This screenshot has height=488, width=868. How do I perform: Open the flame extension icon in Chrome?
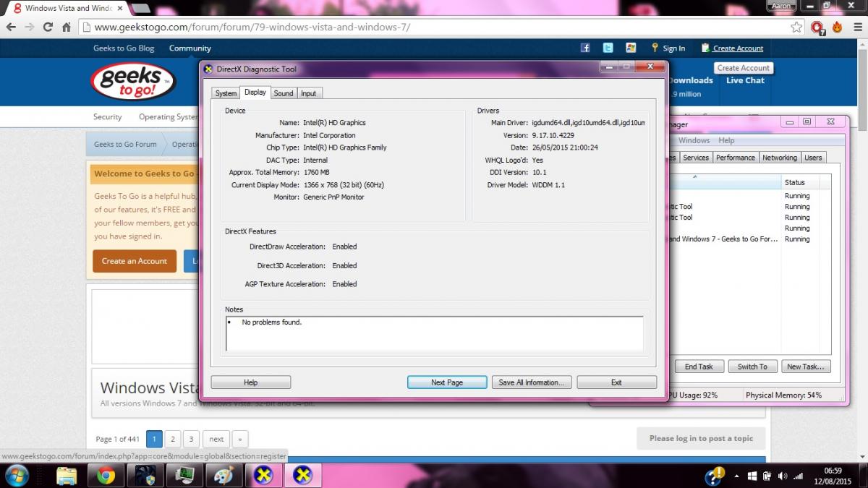[x=837, y=27]
